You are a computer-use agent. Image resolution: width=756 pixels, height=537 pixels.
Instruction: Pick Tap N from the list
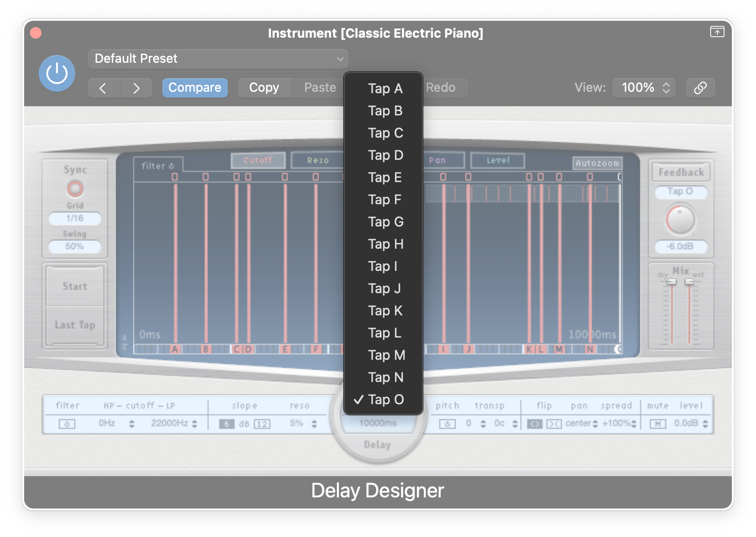pyautogui.click(x=383, y=377)
